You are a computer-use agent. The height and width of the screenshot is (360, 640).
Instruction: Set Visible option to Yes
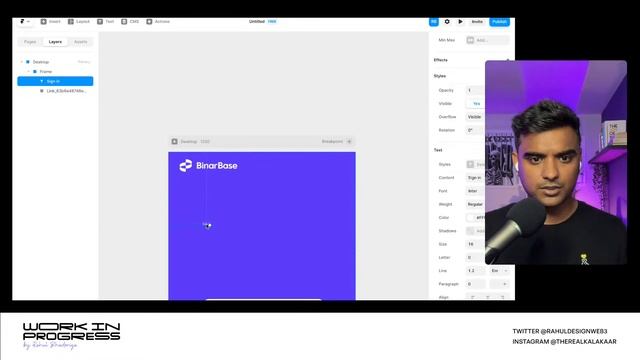(x=476, y=104)
